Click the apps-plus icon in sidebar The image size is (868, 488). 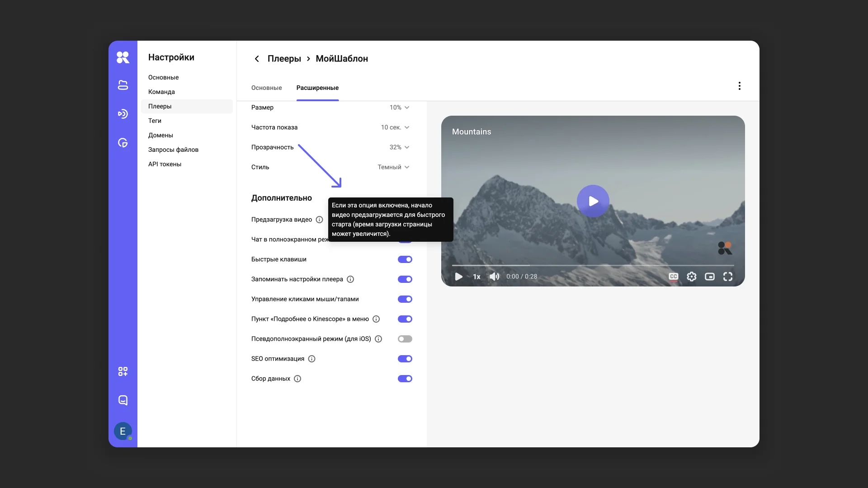pos(123,371)
